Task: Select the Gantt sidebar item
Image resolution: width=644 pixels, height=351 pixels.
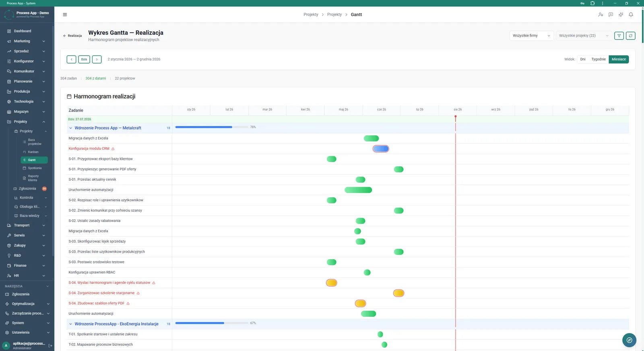Action: click(34, 160)
